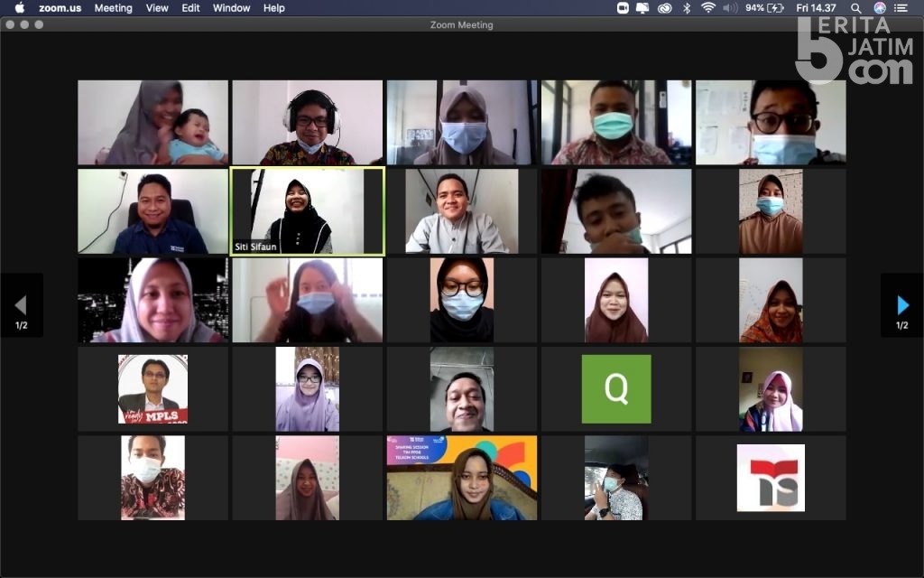This screenshot has height=578, width=924.
Task: Select the Siti Sifaun video tile
Action: point(307,211)
